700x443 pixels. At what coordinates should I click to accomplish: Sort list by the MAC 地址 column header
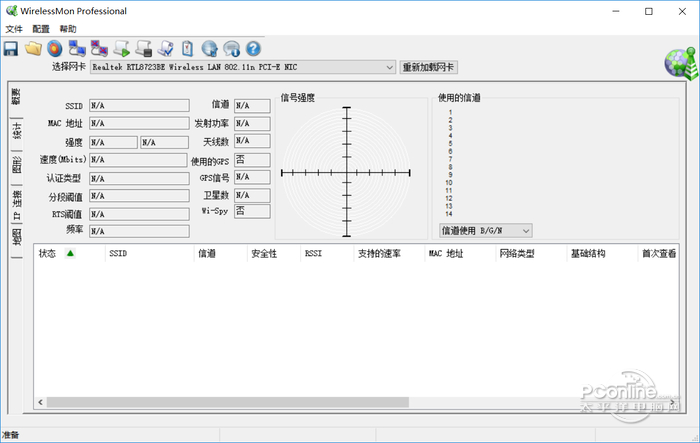[x=460, y=254]
